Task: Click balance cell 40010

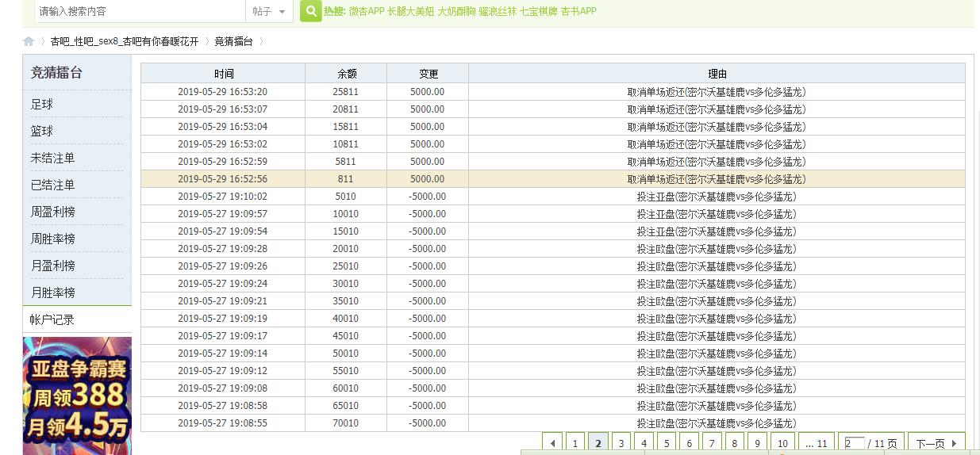Action: point(346,319)
